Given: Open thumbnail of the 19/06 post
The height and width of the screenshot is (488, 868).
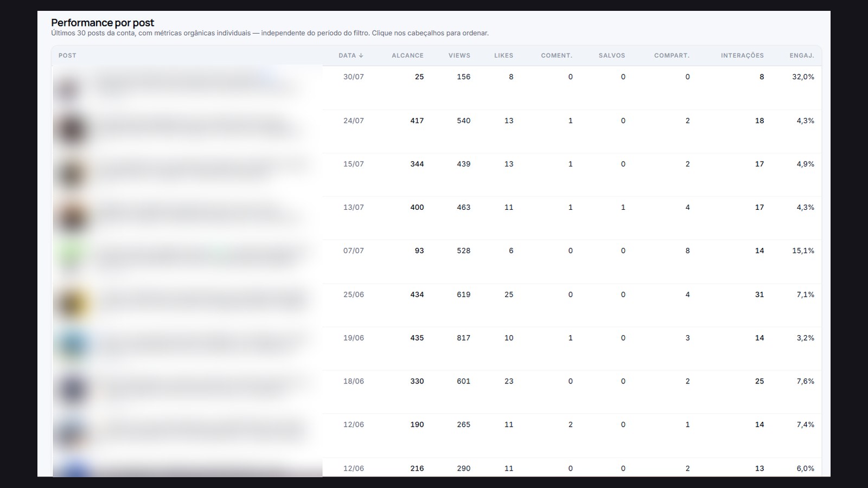Looking at the screenshot, I should pyautogui.click(x=72, y=345).
